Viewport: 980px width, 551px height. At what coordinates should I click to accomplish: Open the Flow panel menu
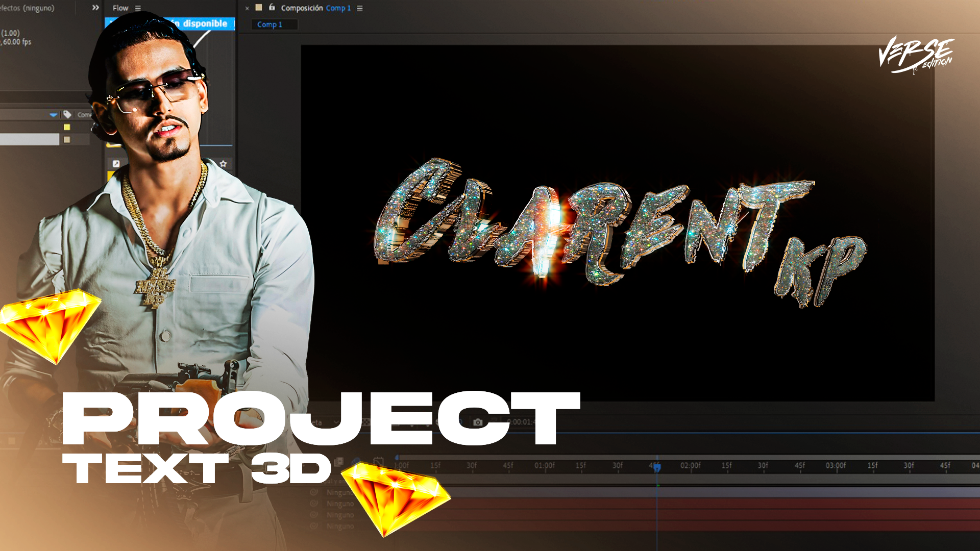pyautogui.click(x=138, y=8)
